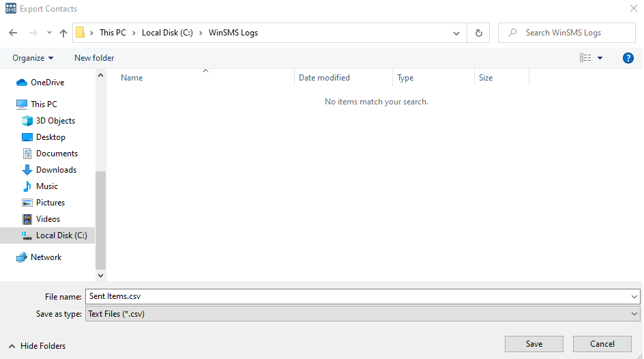The width and height of the screenshot is (644, 359).
Task: Open the Organize menu
Action: [33, 58]
